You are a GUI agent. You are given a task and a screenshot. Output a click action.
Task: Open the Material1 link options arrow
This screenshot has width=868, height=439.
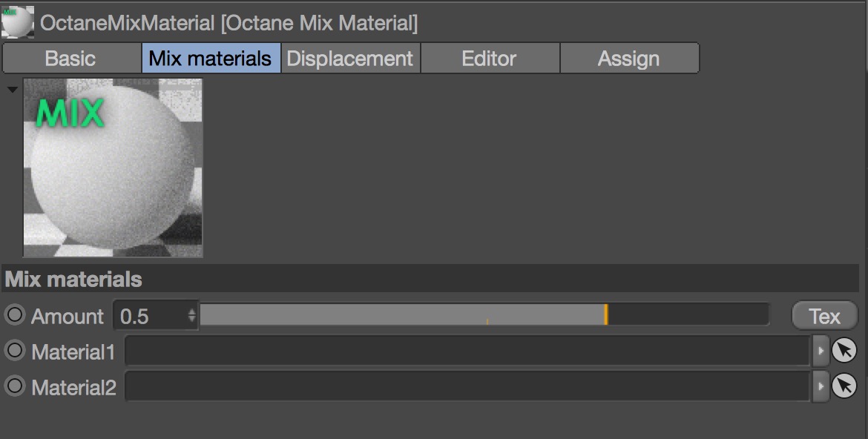click(x=820, y=350)
